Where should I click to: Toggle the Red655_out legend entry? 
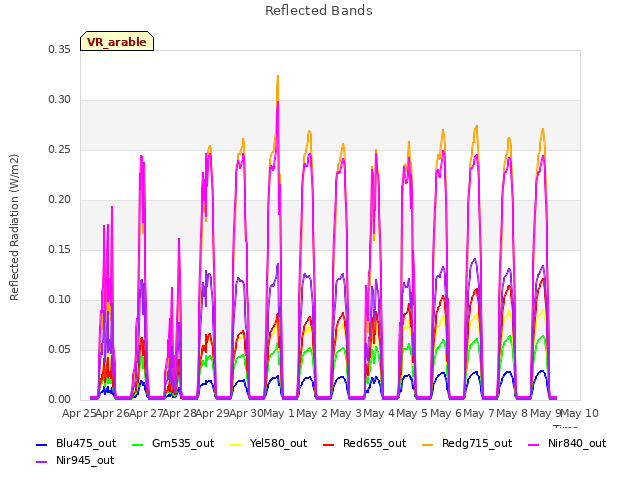coord(364,443)
